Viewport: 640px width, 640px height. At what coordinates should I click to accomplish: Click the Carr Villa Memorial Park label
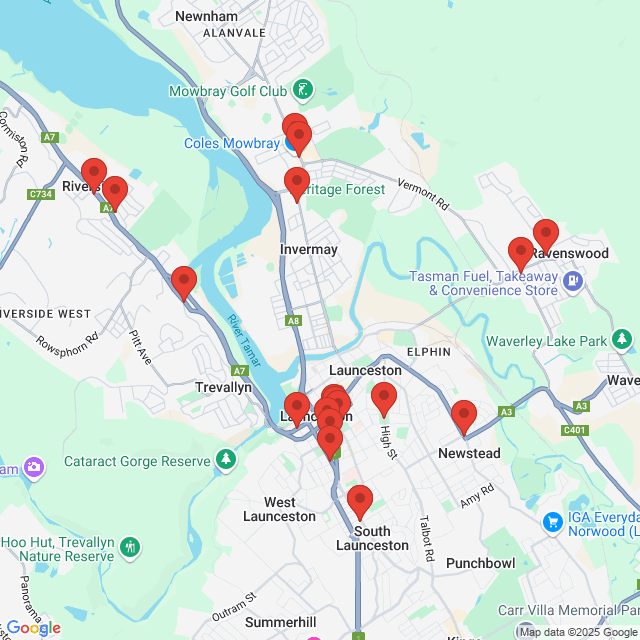569,610
